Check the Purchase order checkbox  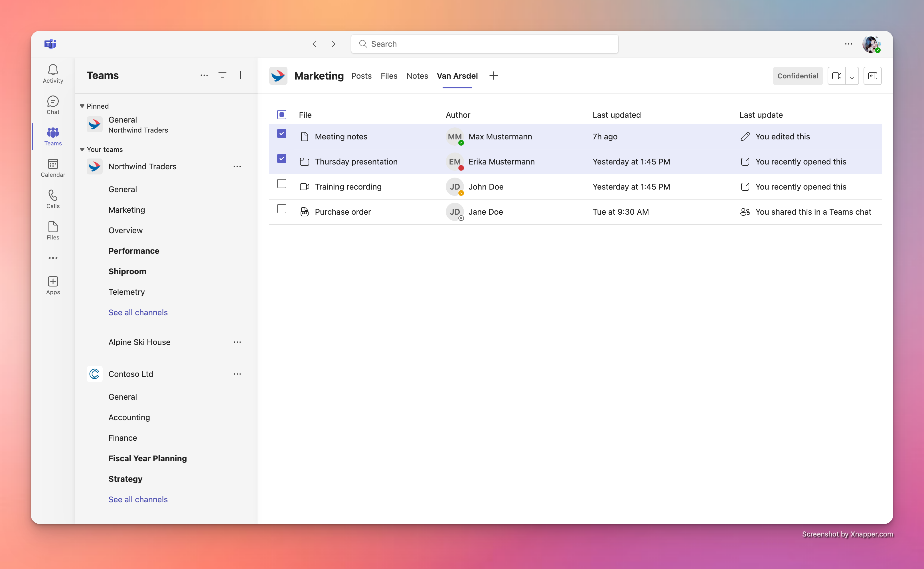pyautogui.click(x=281, y=209)
